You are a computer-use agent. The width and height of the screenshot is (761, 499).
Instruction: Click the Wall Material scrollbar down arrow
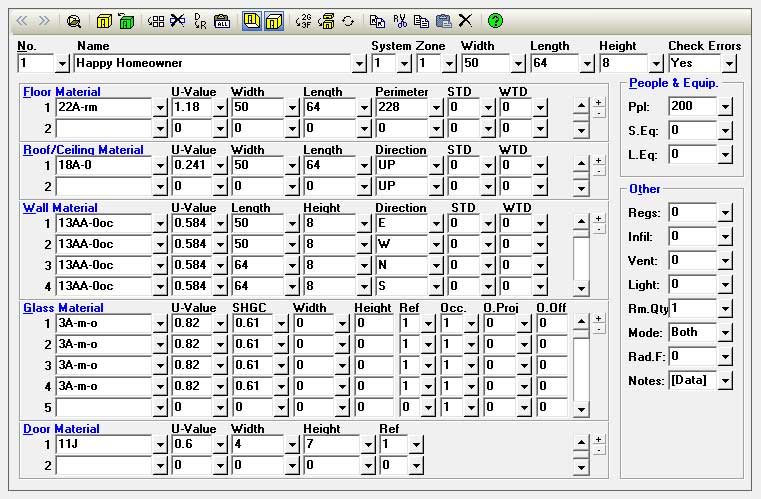point(581,288)
